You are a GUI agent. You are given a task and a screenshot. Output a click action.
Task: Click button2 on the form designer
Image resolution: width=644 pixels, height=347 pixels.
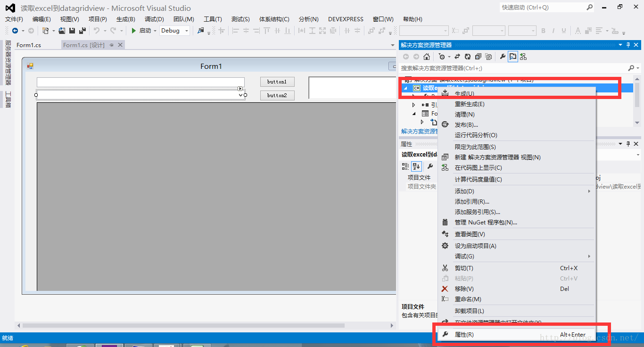[277, 95]
